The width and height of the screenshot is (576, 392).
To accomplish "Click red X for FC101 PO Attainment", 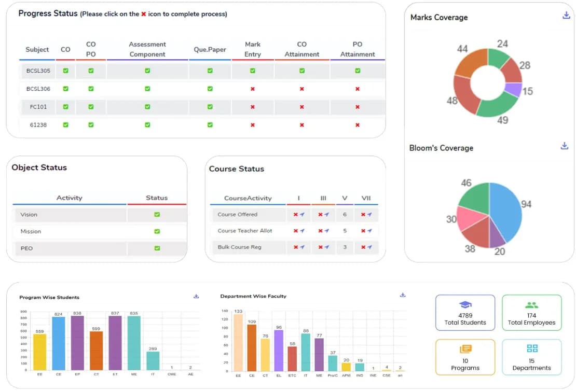I will click(358, 107).
